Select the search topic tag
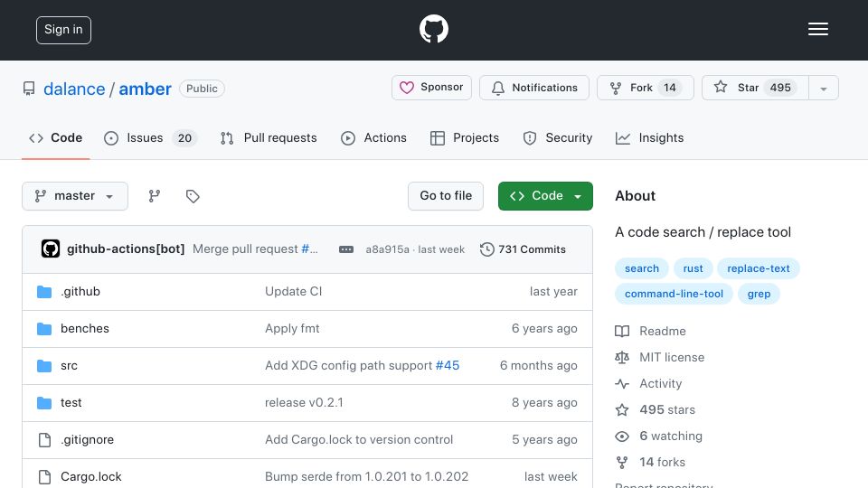This screenshot has width=868, height=488. point(642,268)
